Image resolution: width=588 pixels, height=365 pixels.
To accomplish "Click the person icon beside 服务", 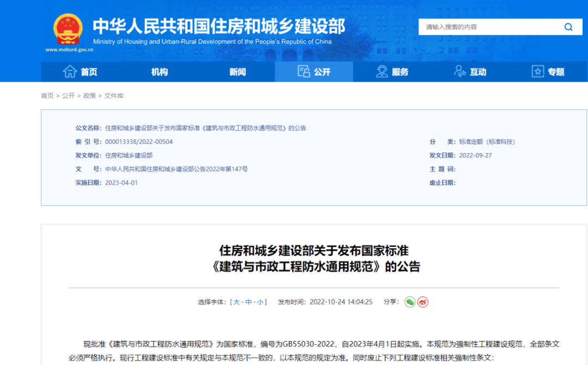I will click(x=382, y=71).
